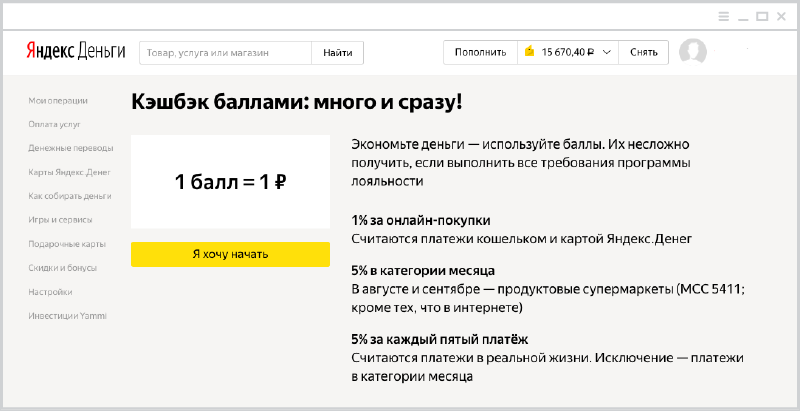Expand the balance dropdown chevron
Viewport: 800px width, 411px height.
click(607, 52)
